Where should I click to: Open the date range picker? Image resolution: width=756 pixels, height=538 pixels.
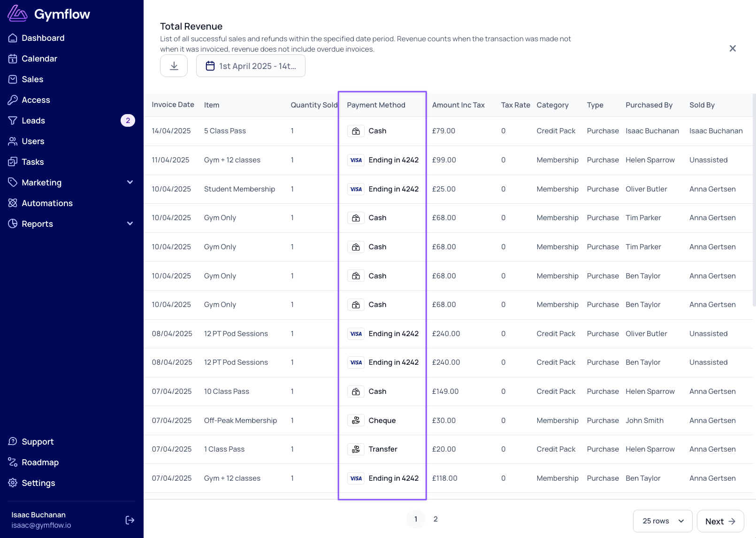251,66
